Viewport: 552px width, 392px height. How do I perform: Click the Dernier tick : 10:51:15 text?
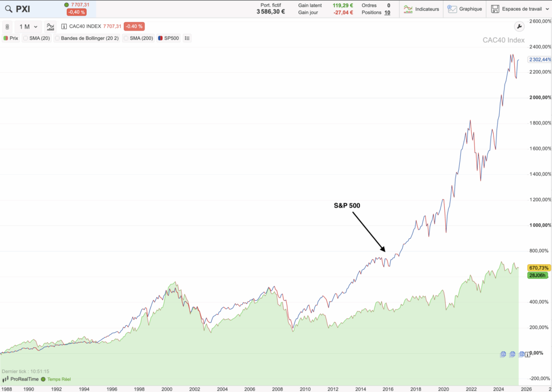(25, 371)
